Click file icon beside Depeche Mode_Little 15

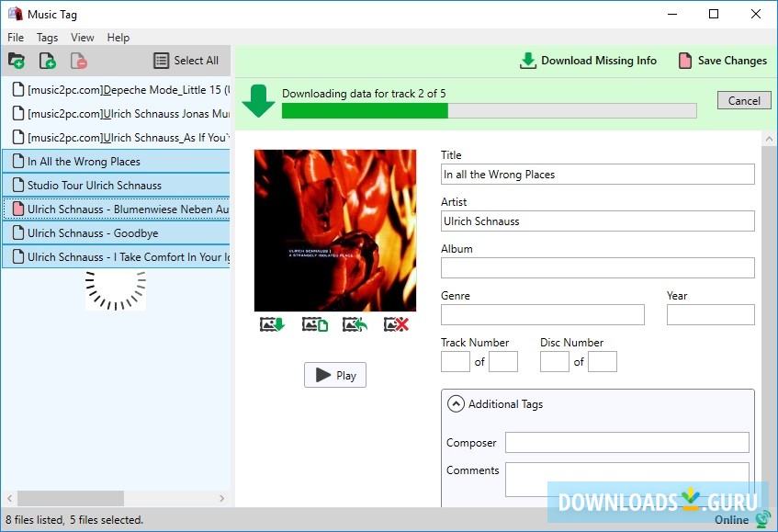18,89
